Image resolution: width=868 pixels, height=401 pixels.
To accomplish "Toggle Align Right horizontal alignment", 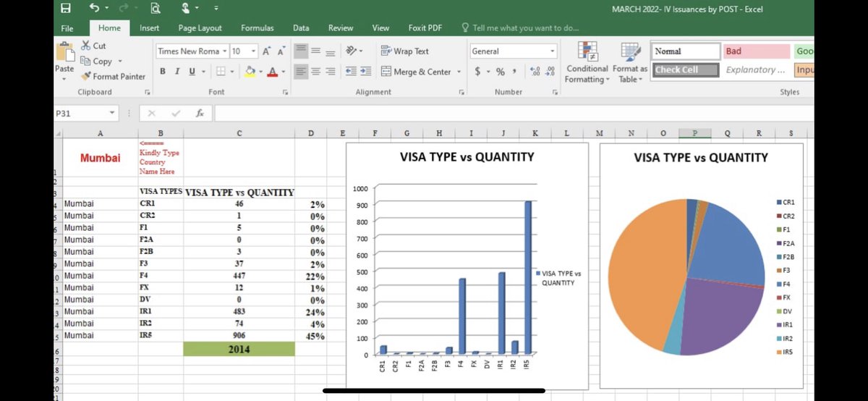I will [x=330, y=72].
